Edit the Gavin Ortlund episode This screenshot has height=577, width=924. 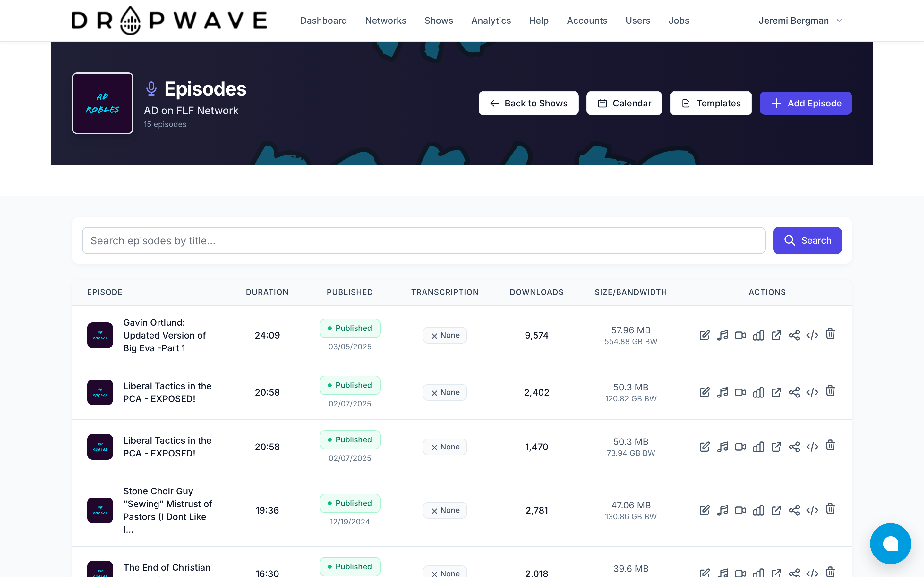[705, 335]
